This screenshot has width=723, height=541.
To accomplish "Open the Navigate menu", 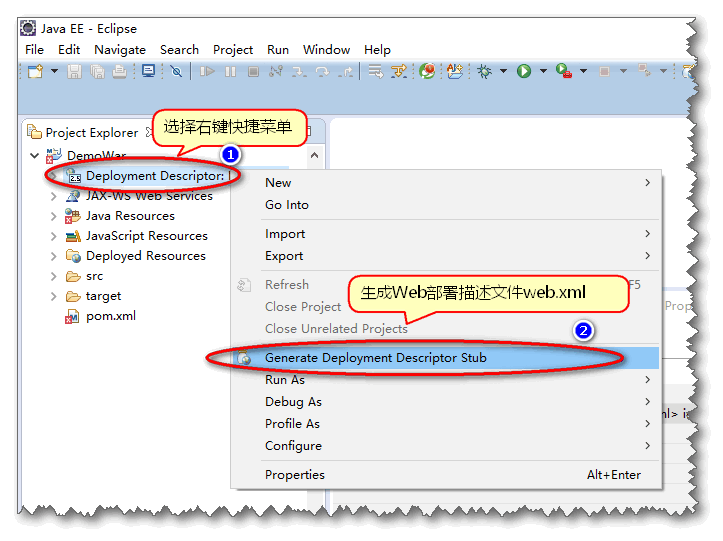I will point(120,49).
